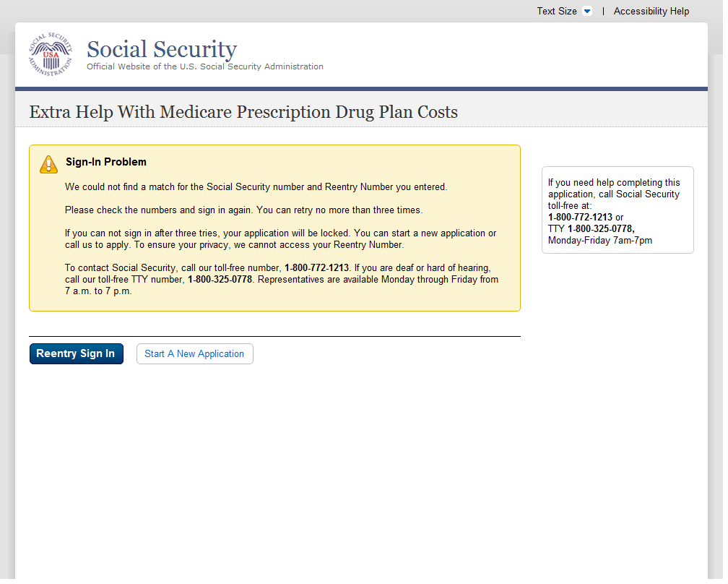Click 1-800-772-1213 in the side help box
Screen dimensions: 728x584
tap(580, 218)
